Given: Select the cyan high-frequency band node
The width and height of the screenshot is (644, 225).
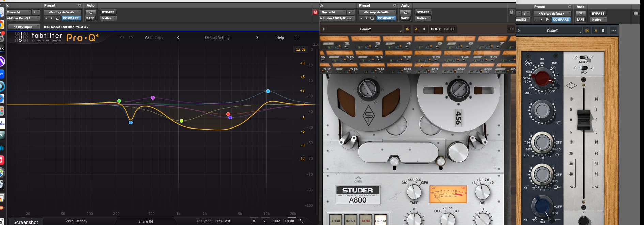Looking at the screenshot, I should coord(268,91).
